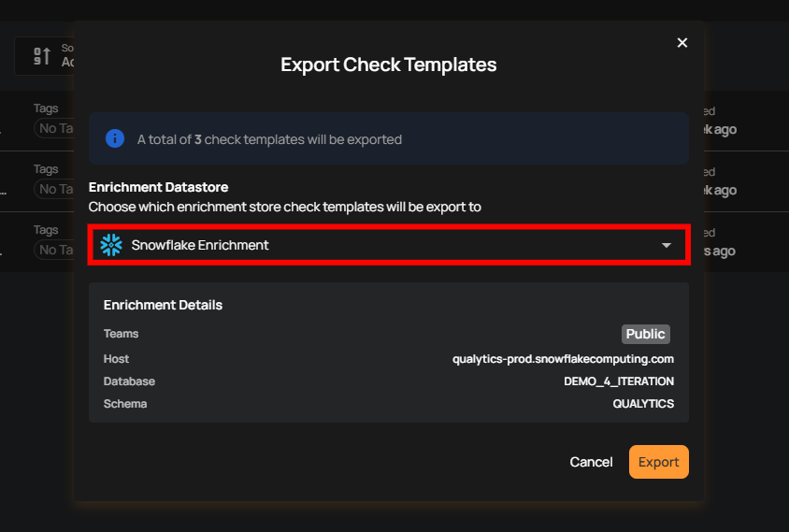Click the third row's No Tags chip

[54, 250]
